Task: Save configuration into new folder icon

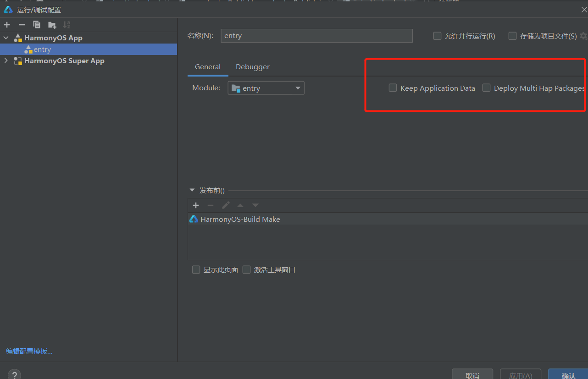Action: coord(52,25)
